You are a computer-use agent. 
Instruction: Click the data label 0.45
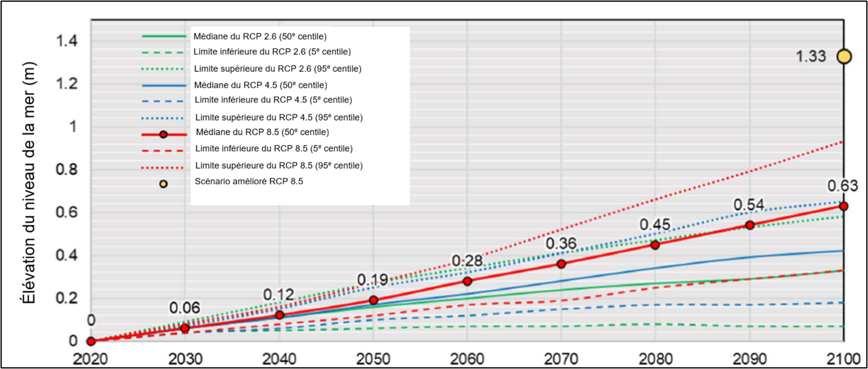[x=655, y=225]
